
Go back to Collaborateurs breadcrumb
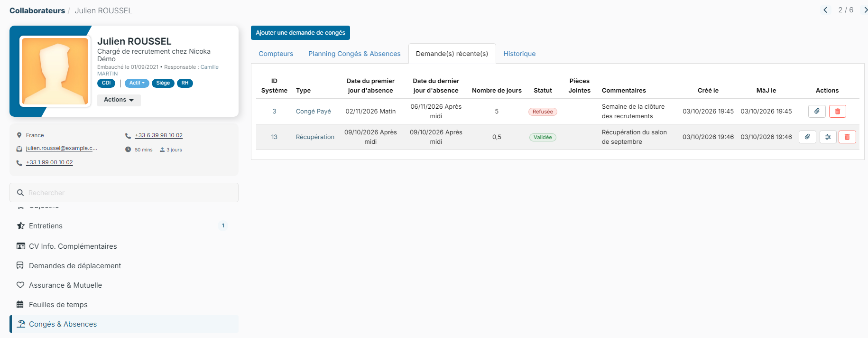pos(37,10)
